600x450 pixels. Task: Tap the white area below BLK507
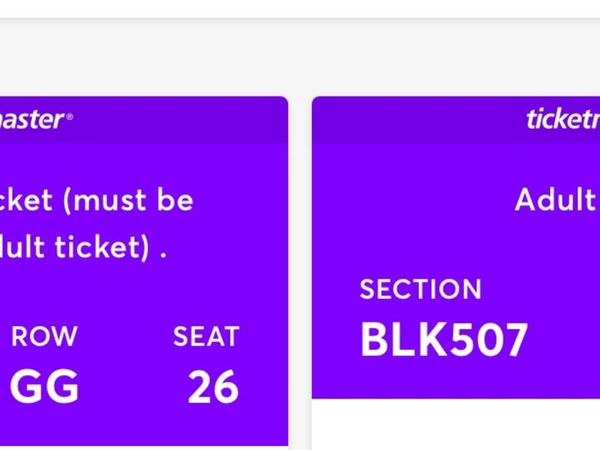point(455,425)
